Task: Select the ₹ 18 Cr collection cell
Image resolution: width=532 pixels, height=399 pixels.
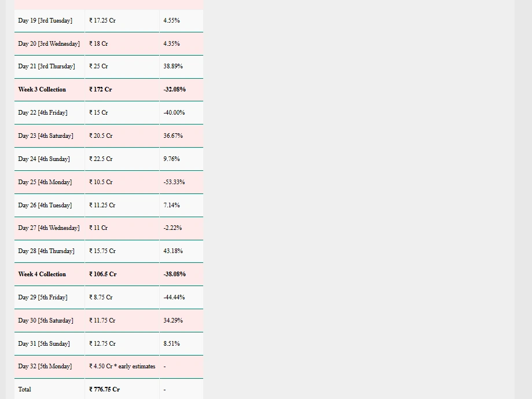Action: point(98,43)
